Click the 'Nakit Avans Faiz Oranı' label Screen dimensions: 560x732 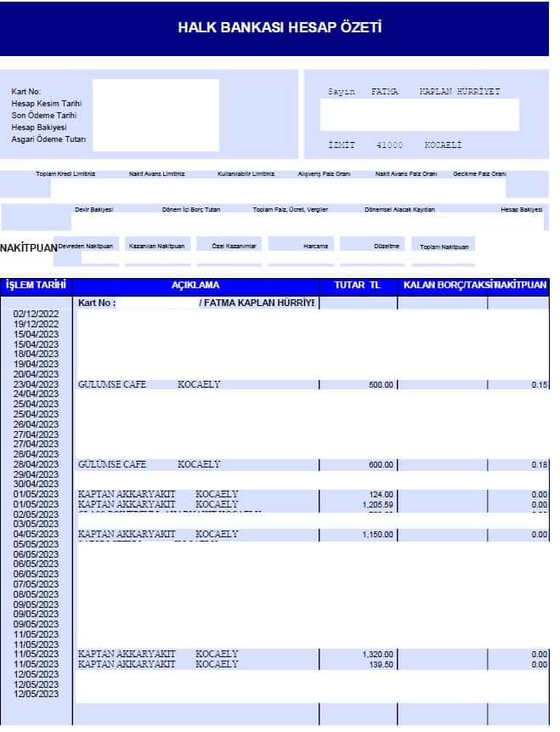pyautogui.click(x=406, y=173)
